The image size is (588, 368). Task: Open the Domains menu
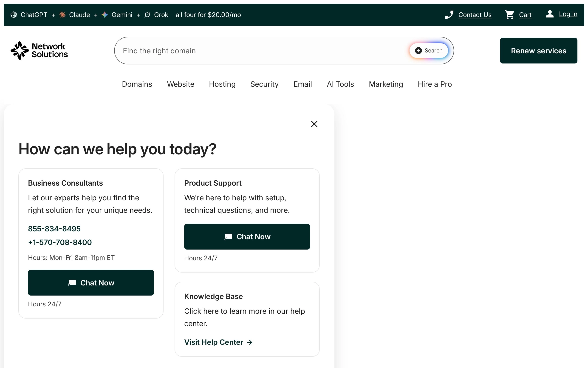tap(137, 84)
